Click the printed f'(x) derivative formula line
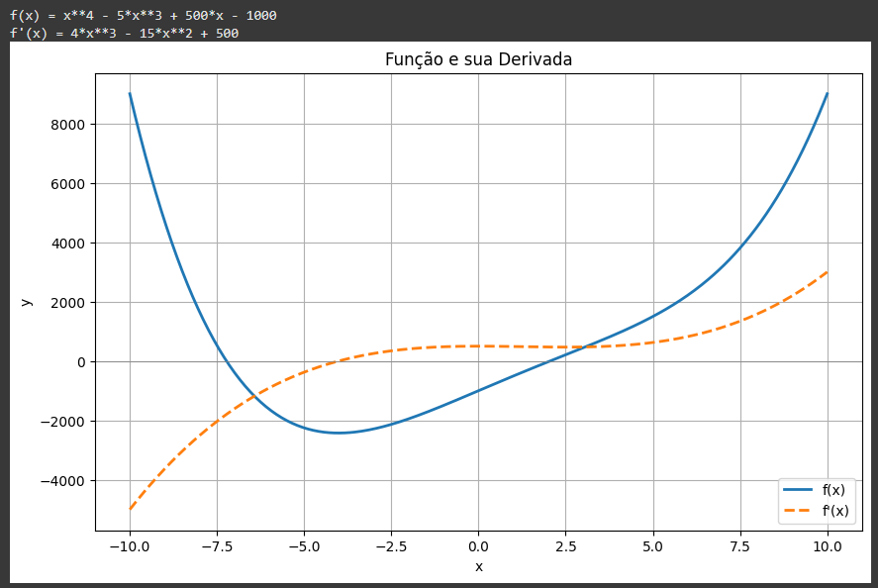The height and width of the screenshot is (588, 878). 124,33
